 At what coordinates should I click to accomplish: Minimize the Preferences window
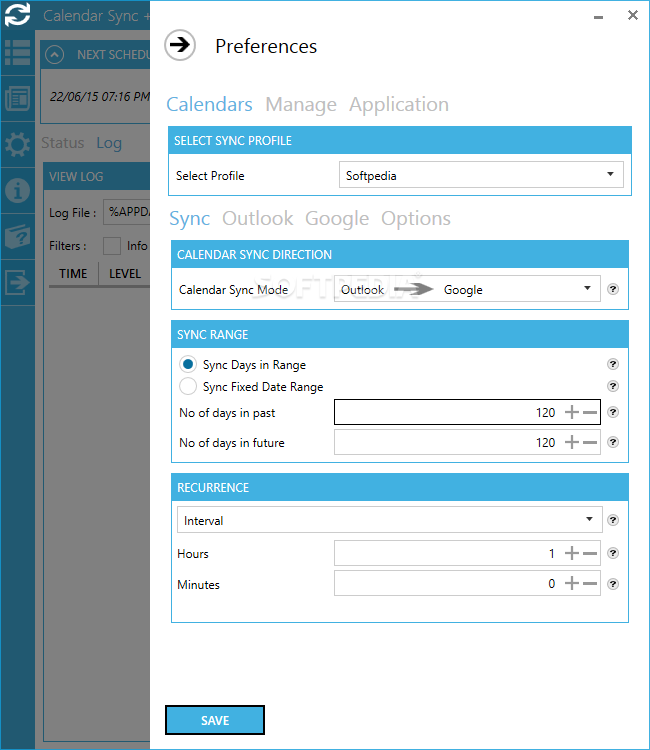pyautogui.click(x=598, y=17)
